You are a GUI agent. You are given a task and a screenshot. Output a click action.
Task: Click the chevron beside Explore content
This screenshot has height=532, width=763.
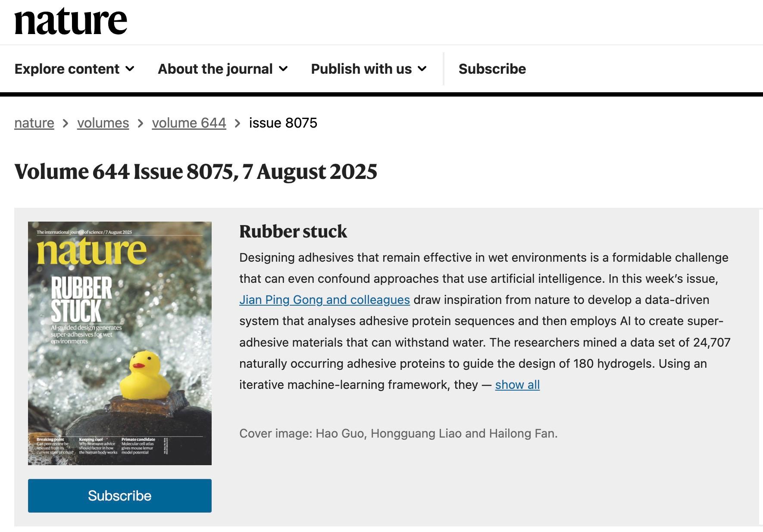[x=130, y=69]
